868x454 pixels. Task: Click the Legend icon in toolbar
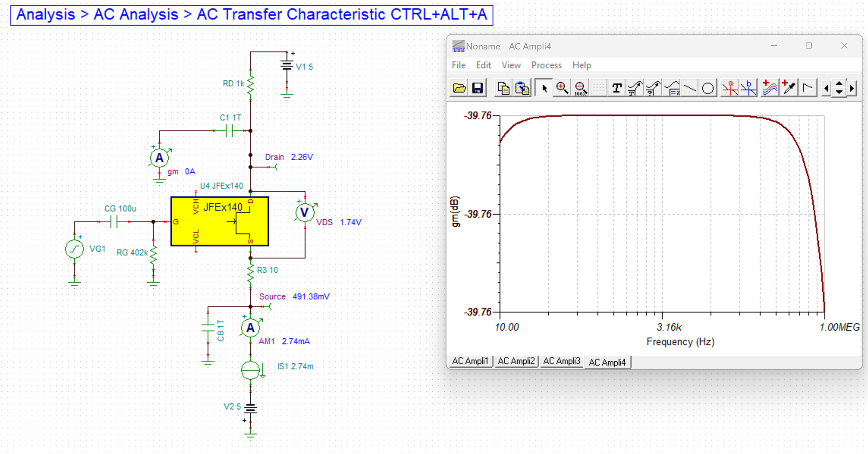pyautogui.click(x=672, y=88)
